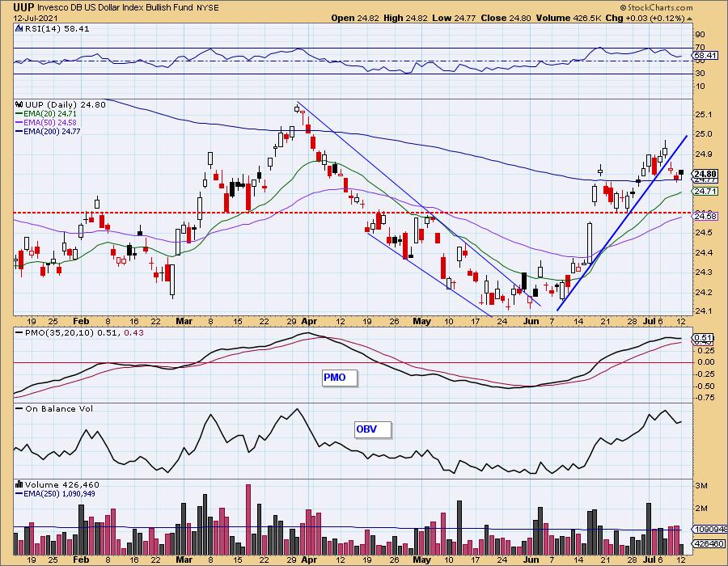
Task: Click the EMA(250) 1,090,949 legend text
Action: tap(59, 493)
